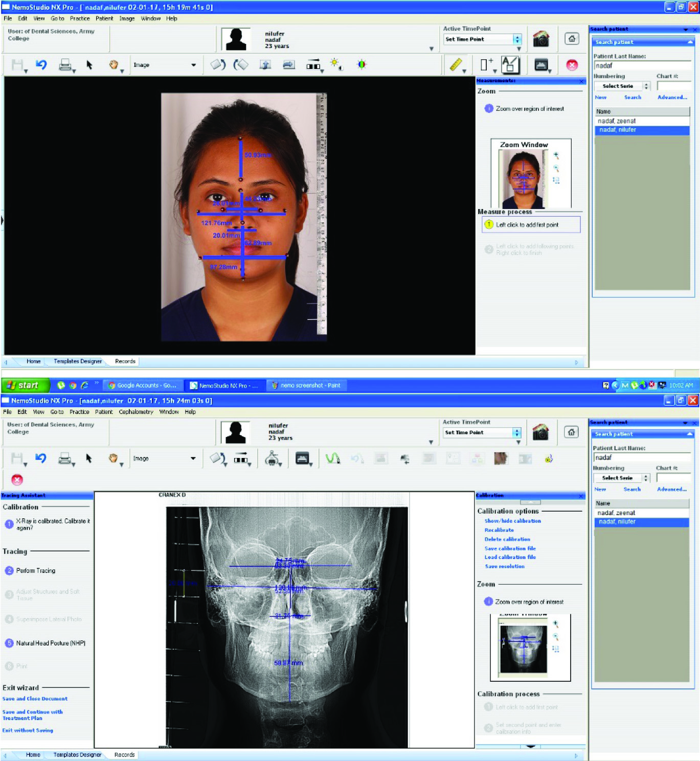
Task: Expand Select Serie dropdown in X-ray window
Action: point(646,478)
